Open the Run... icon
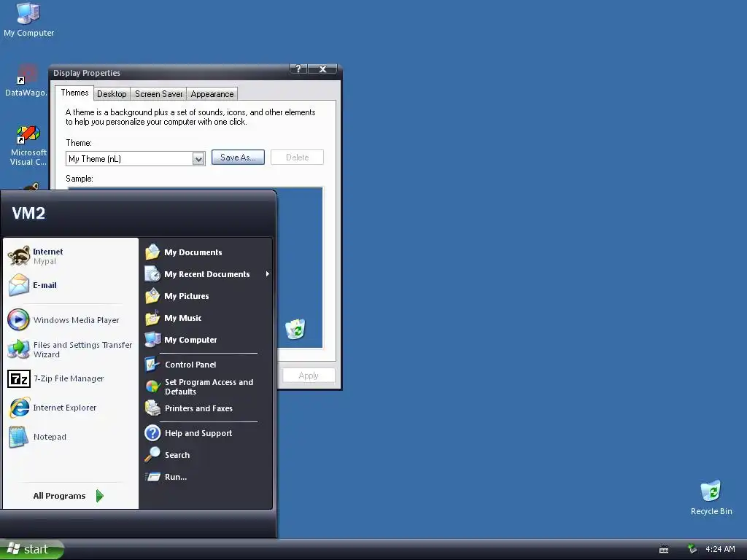The image size is (747, 560). click(152, 477)
